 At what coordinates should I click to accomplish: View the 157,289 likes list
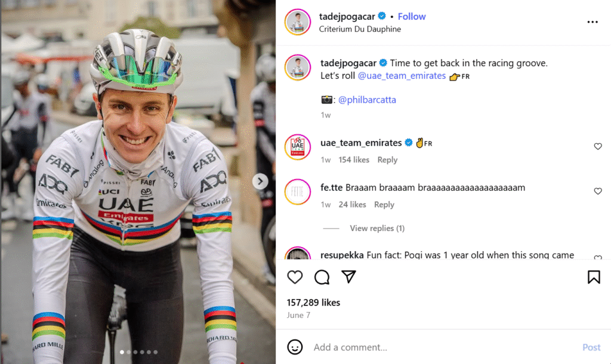(313, 303)
